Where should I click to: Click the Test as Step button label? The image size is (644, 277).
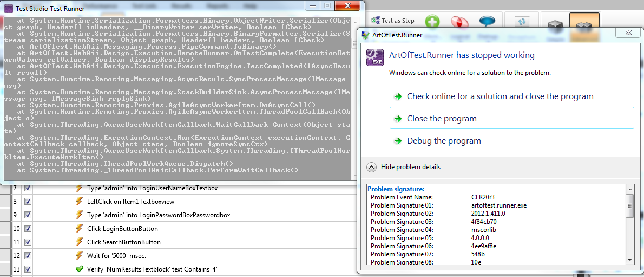pos(398,21)
